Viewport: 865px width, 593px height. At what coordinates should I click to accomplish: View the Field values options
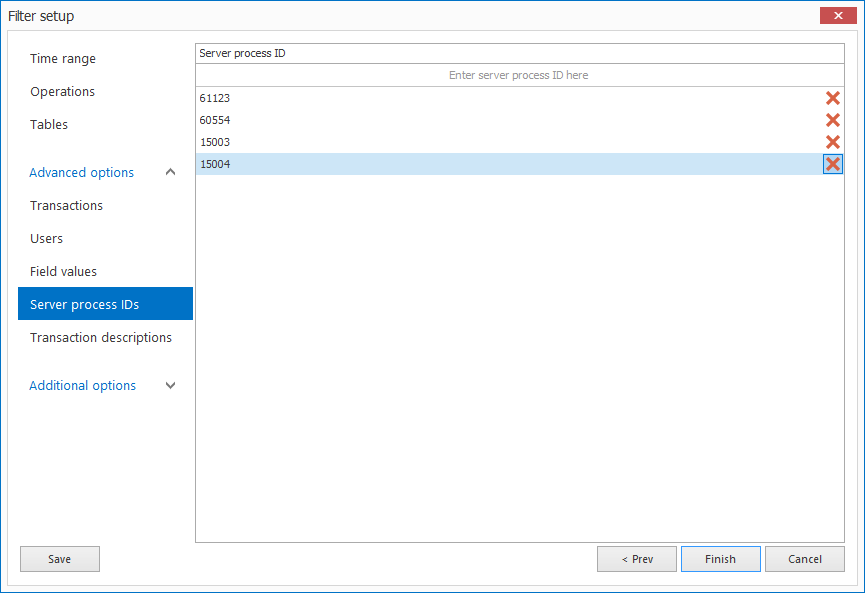pyautogui.click(x=62, y=271)
